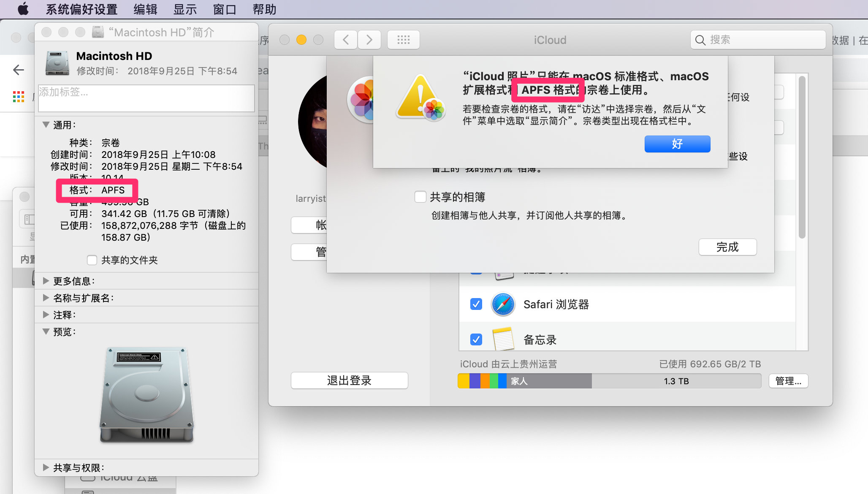Screen dimensions: 868x494
Task: Uncheck Safari 浏览器 in the iCloud list
Action: pos(476,304)
